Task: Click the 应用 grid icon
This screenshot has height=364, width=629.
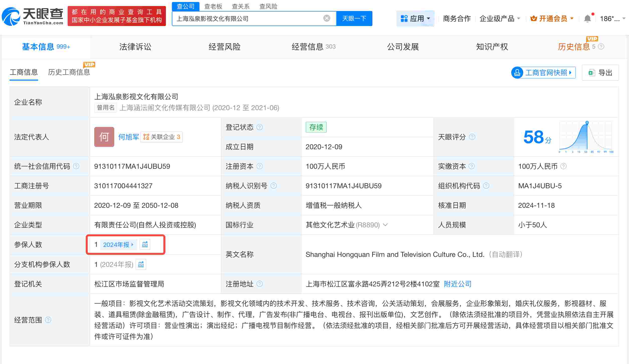Action: coord(403,18)
